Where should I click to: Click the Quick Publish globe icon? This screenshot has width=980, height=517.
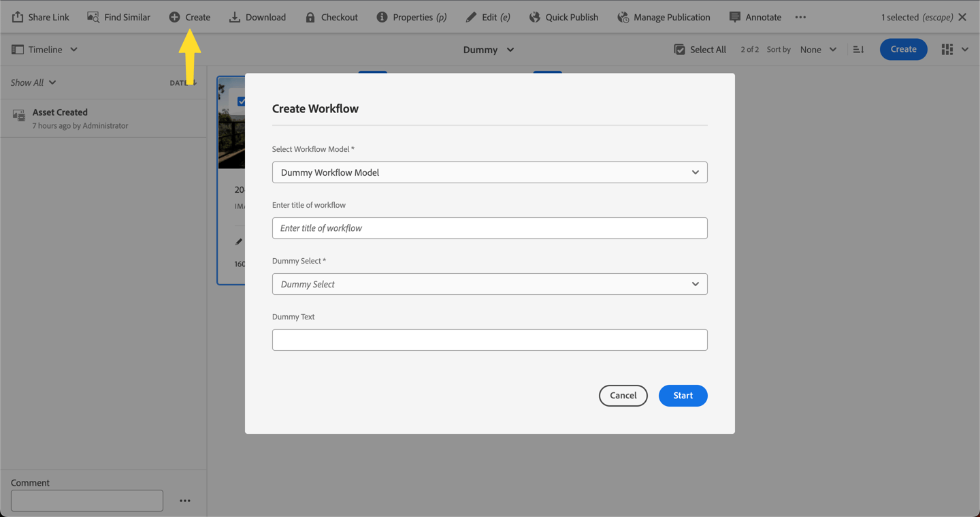[535, 17]
